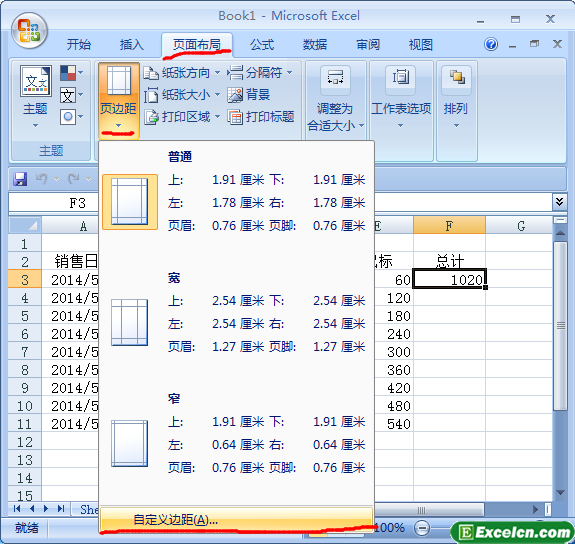Select 窄 narrow margins option
This screenshot has width=575, height=544.
237,443
